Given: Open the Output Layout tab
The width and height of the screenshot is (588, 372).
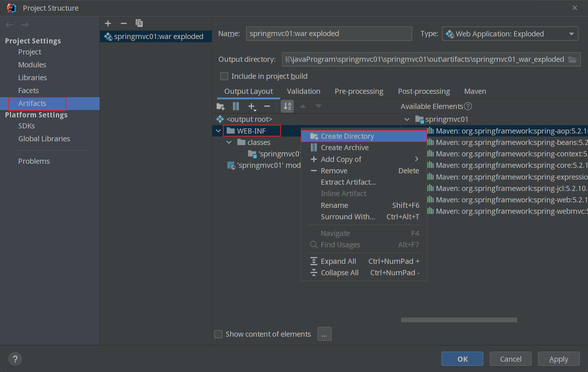Looking at the screenshot, I should pos(249,91).
